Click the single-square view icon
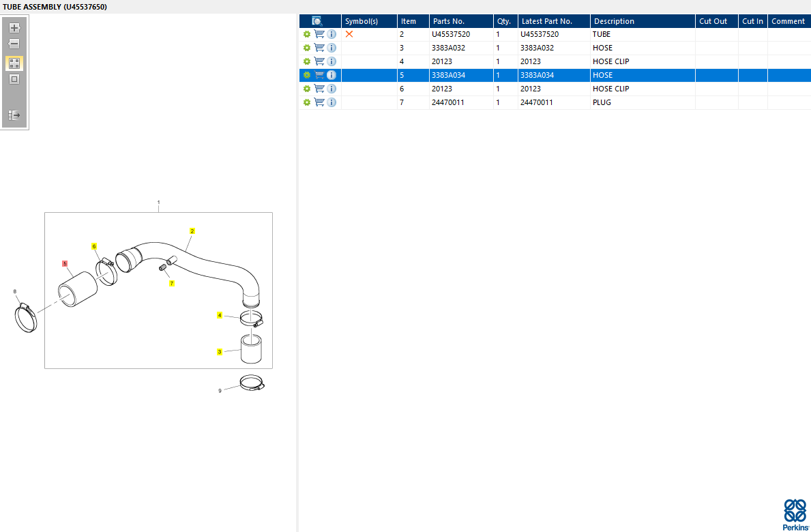This screenshot has width=811, height=532. [14, 80]
